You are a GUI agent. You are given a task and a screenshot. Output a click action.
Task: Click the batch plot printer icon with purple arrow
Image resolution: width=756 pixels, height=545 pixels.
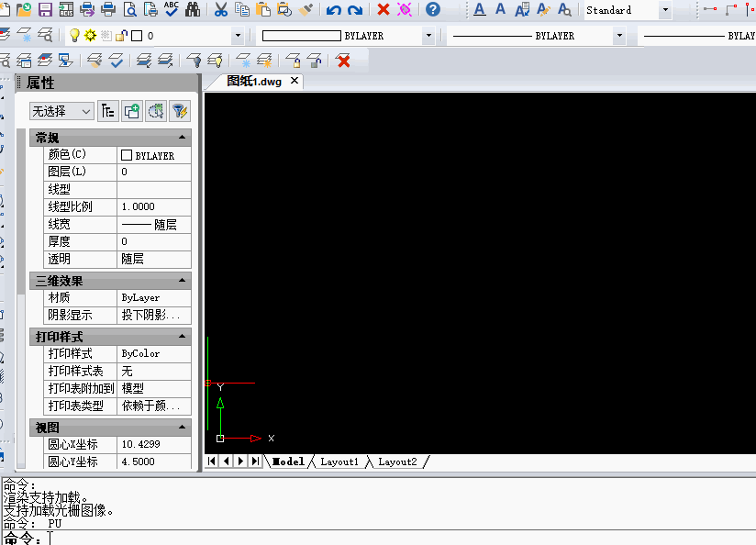point(87,9)
